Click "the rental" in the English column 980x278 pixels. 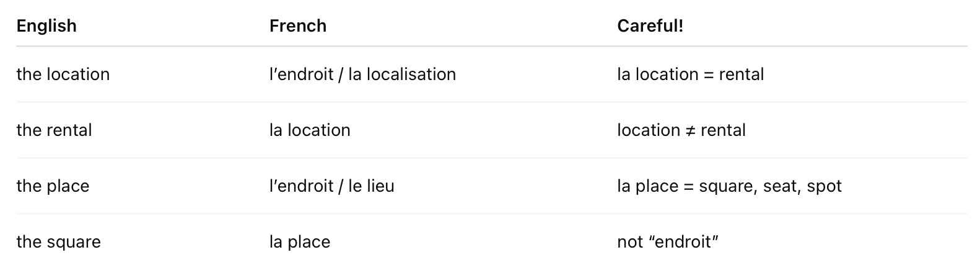coord(55,130)
